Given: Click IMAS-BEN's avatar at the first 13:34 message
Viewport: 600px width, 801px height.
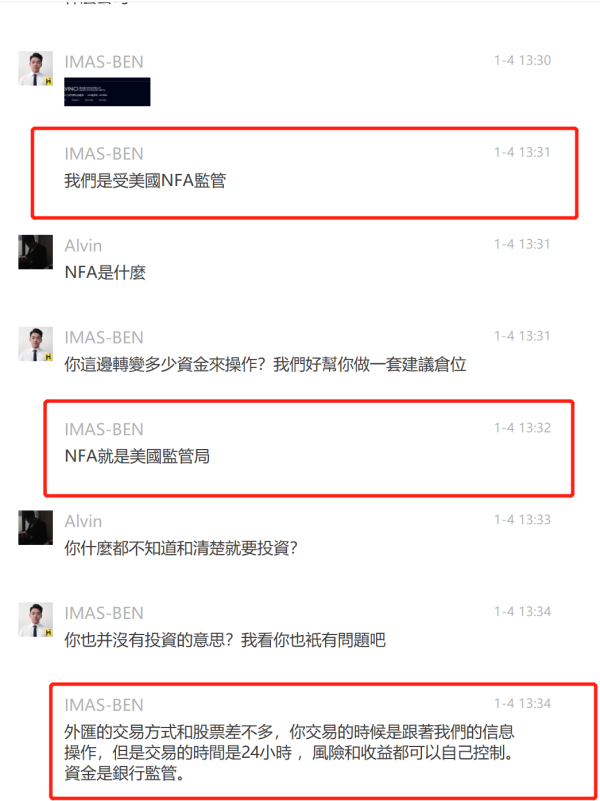Looking at the screenshot, I should 36,619.
